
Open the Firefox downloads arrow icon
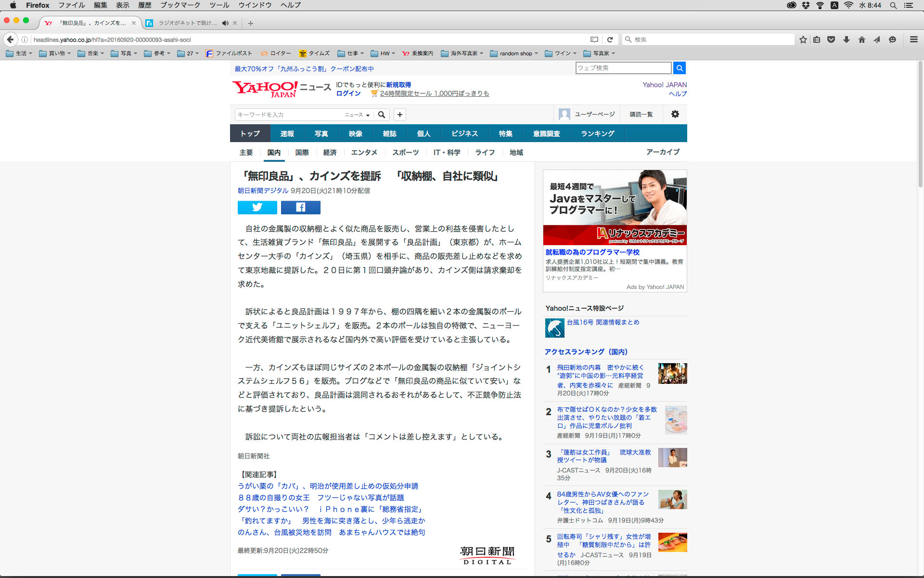coord(846,39)
